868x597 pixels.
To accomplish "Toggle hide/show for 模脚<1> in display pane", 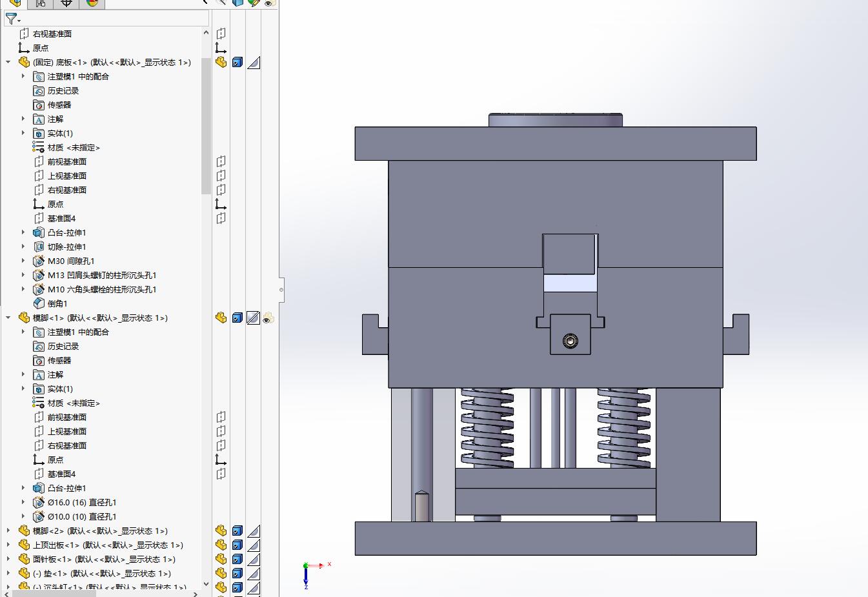I will point(221,318).
